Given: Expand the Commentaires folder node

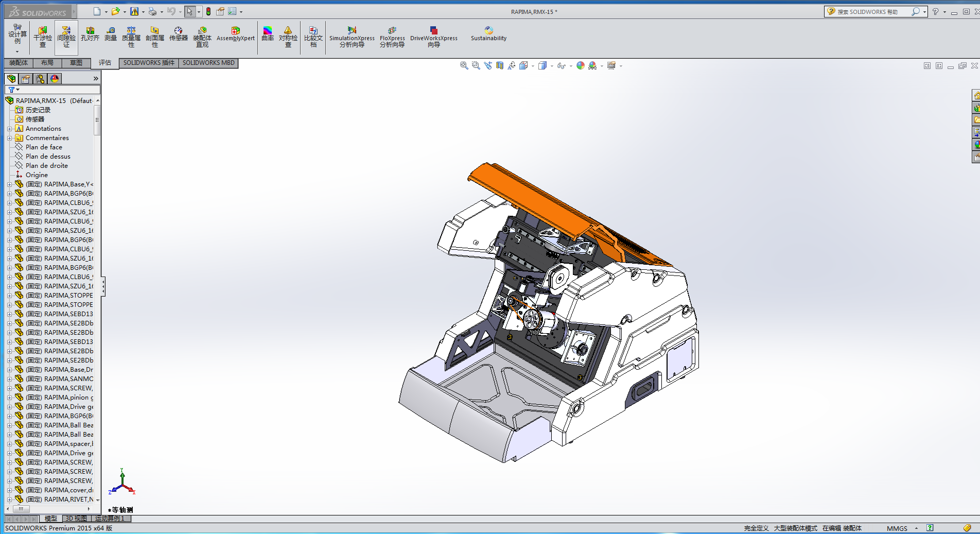Looking at the screenshot, I should [x=9, y=138].
